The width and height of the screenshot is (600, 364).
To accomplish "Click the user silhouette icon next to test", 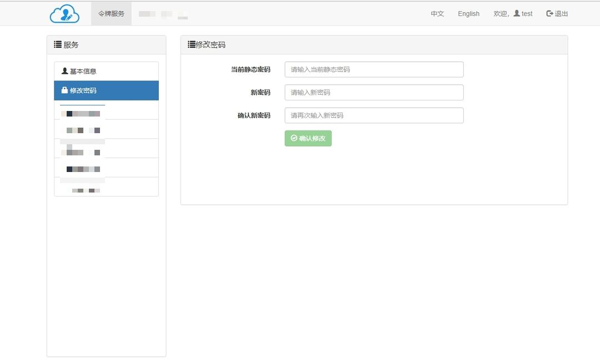I will (x=517, y=13).
